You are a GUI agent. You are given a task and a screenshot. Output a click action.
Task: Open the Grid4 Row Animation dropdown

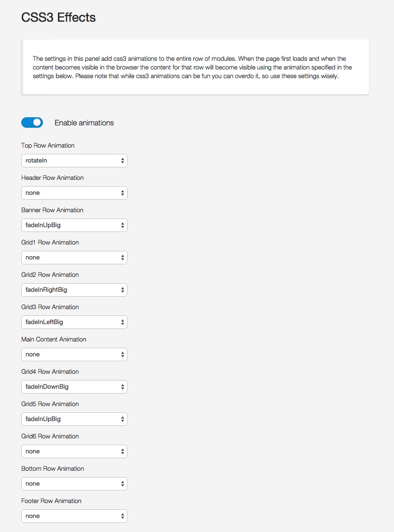(x=74, y=387)
